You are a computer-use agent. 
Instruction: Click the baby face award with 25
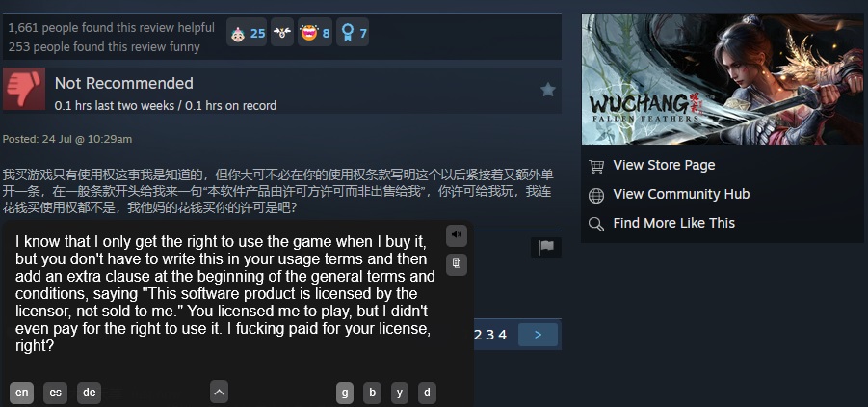coord(247,33)
